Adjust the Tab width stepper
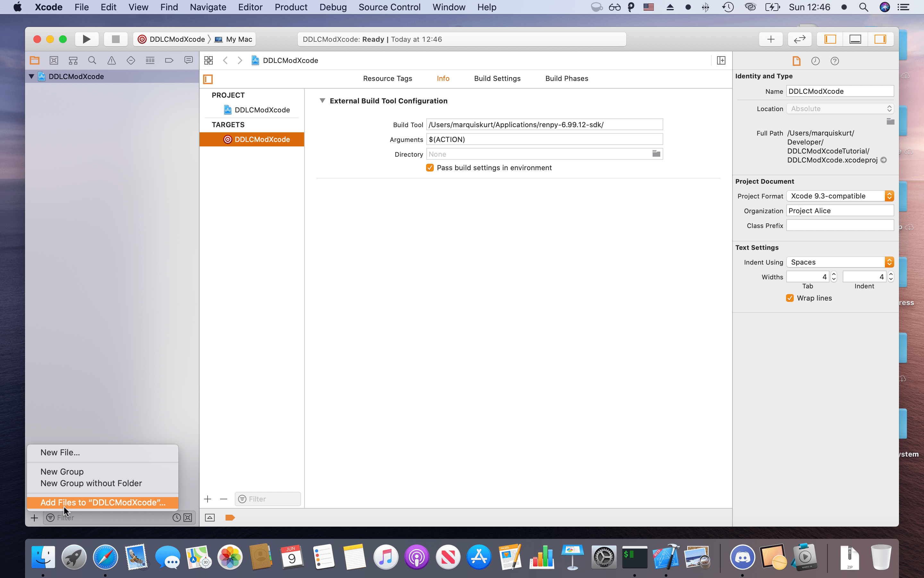Image resolution: width=924 pixels, height=578 pixels. point(834,276)
